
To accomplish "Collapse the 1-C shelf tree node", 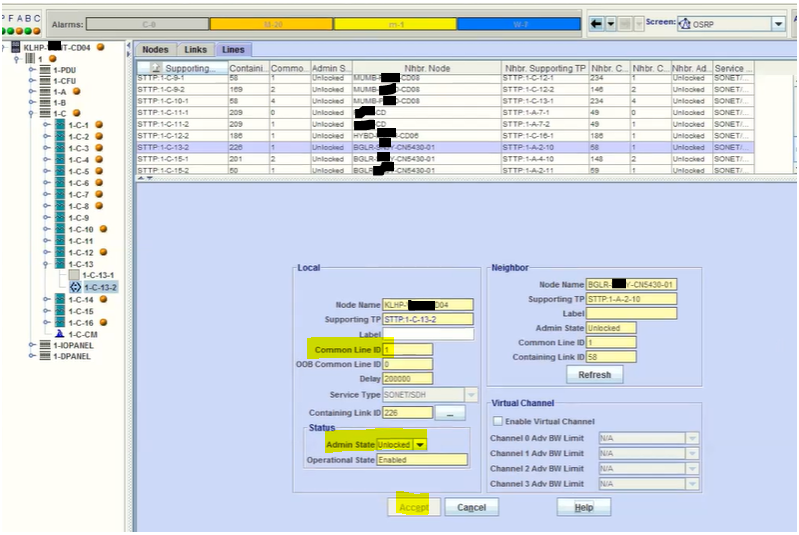I will 31,113.
